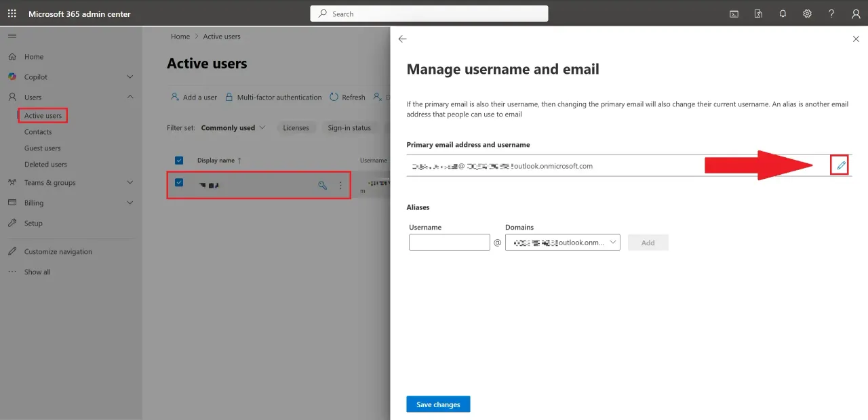Apply the Licenses filter

(x=296, y=127)
